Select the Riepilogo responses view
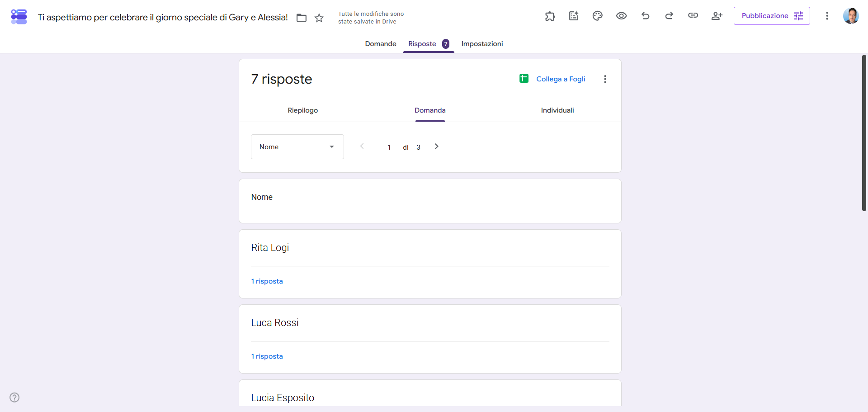The width and height of the screenshot is (868, 412). point(303,110)
